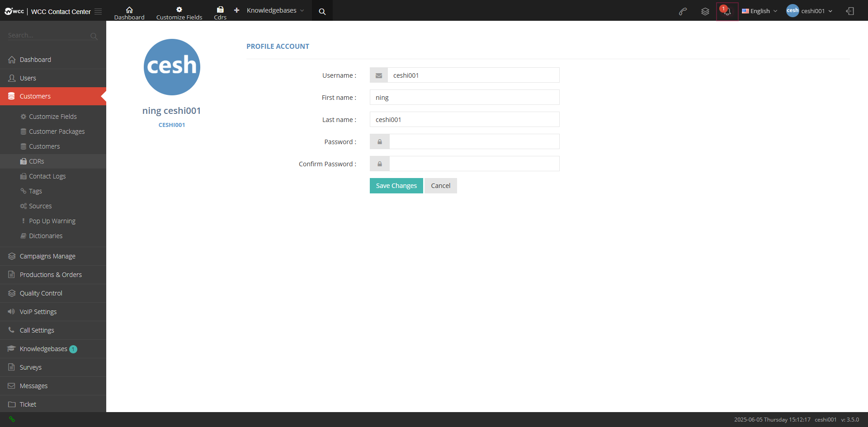This screenshot has height=427, width=868.
Task: Open Cdrs shortcut in top bar
Action: pos(220,13)
